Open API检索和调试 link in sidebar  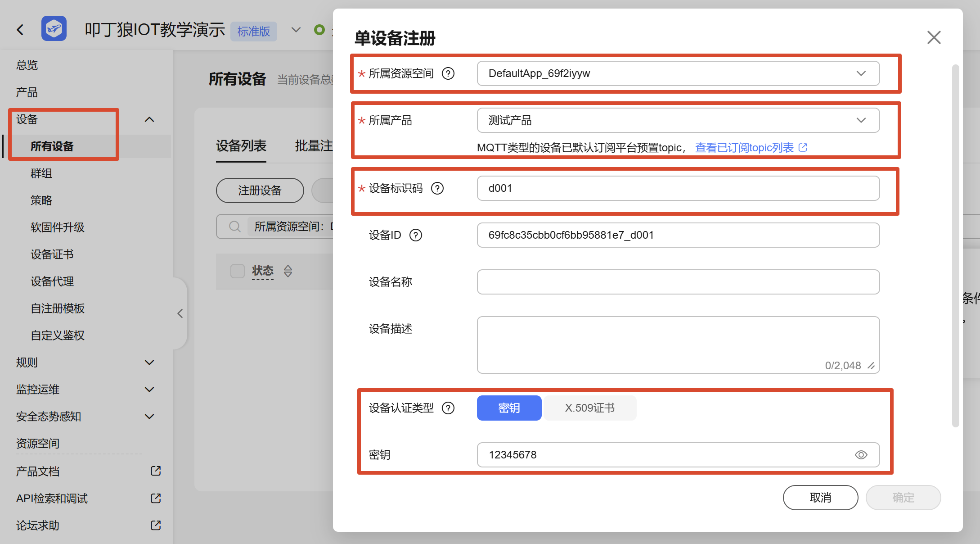tap(52, 499)
